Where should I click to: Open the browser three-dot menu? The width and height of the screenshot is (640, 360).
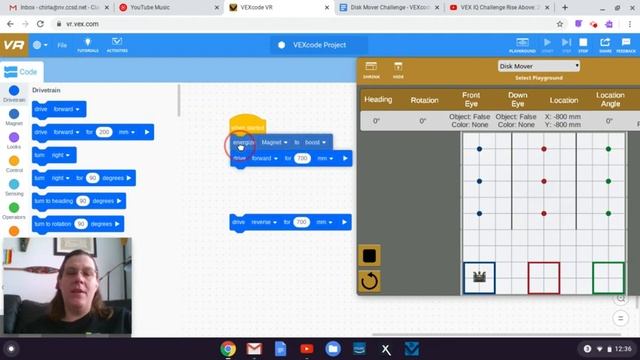click(x=630, y=24)
